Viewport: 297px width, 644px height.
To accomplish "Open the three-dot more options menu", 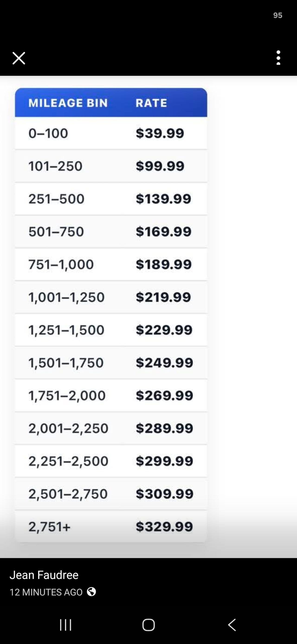I will 278,58.
